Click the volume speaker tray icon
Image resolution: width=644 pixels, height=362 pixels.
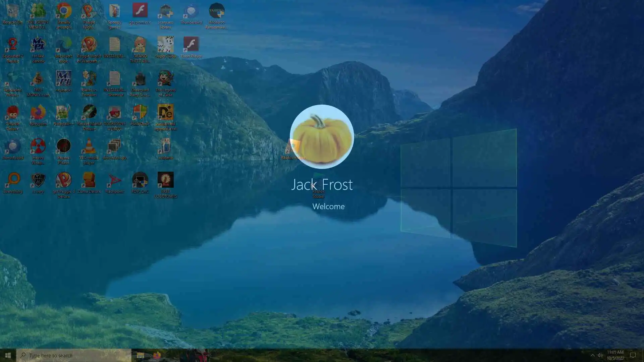coord(600,355)
